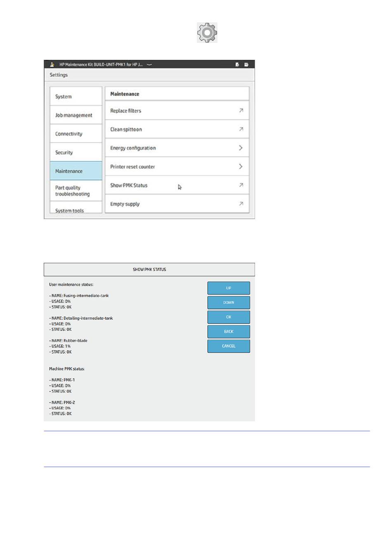
Task: Open Printer reset counter submenu
Action: pos(177,166)
